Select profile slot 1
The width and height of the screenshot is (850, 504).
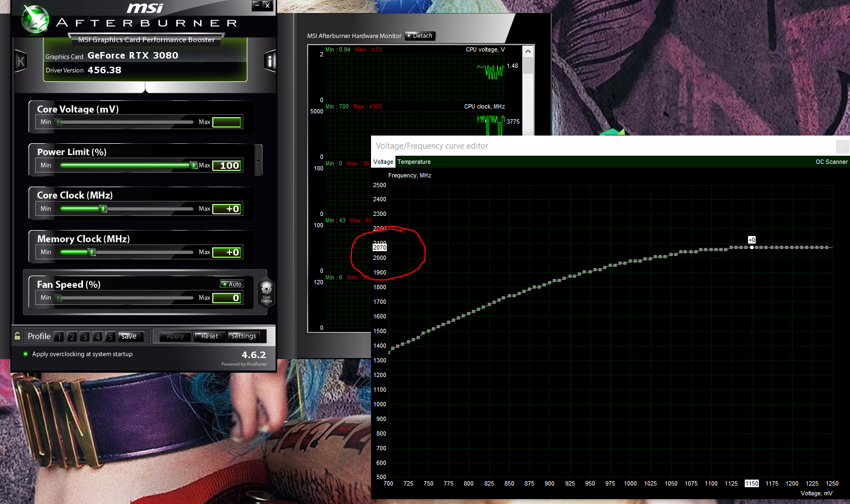59,336
